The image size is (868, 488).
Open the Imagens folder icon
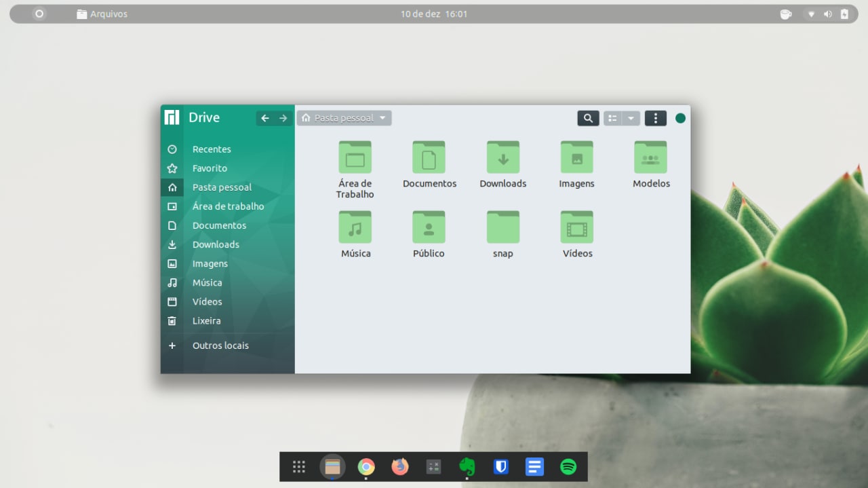(x=576, y=157)
